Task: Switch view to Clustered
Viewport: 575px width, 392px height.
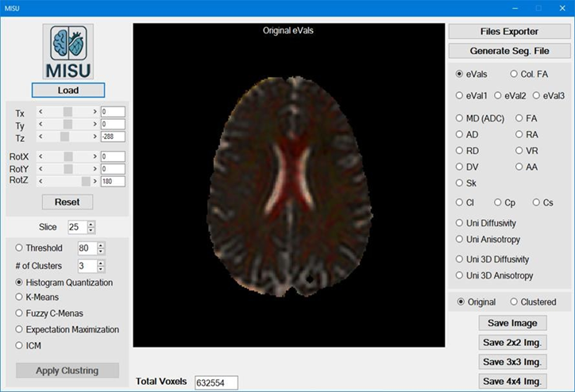Action: (x=514, y=302)
